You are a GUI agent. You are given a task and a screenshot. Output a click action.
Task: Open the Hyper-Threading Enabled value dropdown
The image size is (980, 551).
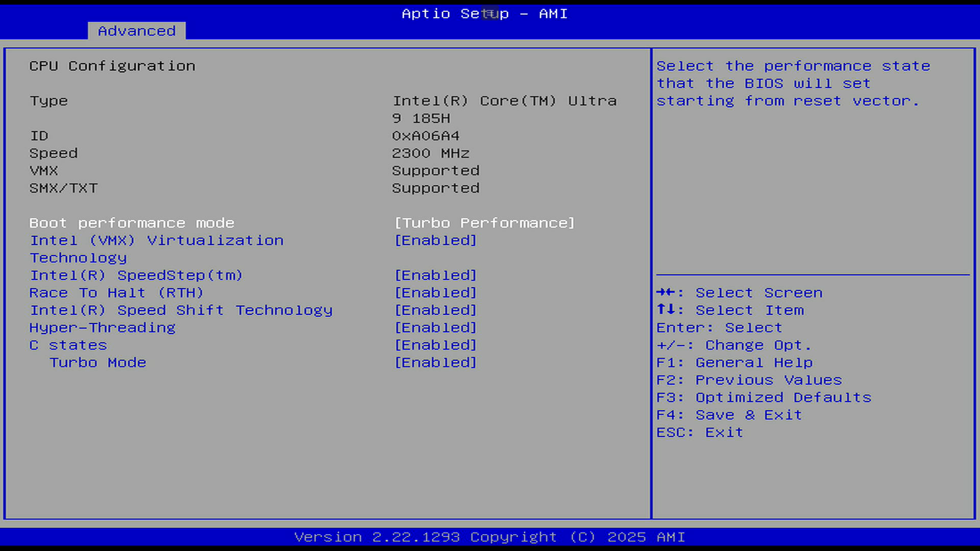[435, 328]
